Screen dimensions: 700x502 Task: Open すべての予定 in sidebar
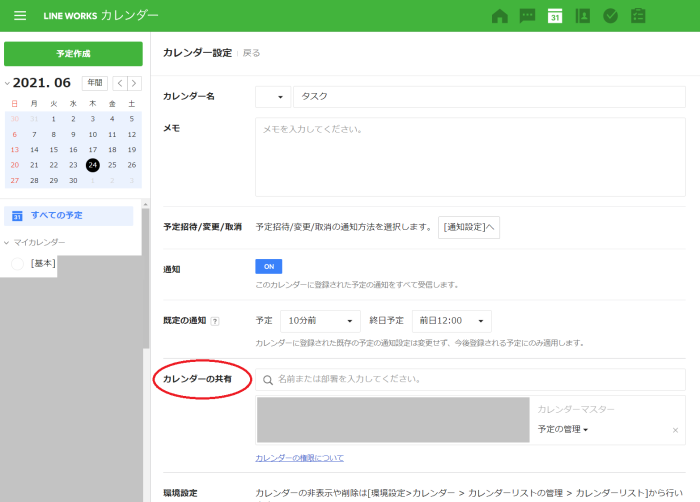pyautogui.click(x=69, y=215)
